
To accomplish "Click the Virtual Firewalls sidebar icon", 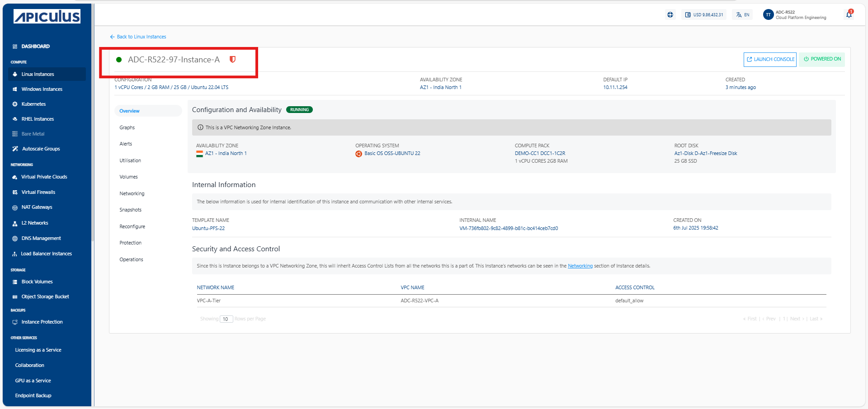I will [15, 192].
